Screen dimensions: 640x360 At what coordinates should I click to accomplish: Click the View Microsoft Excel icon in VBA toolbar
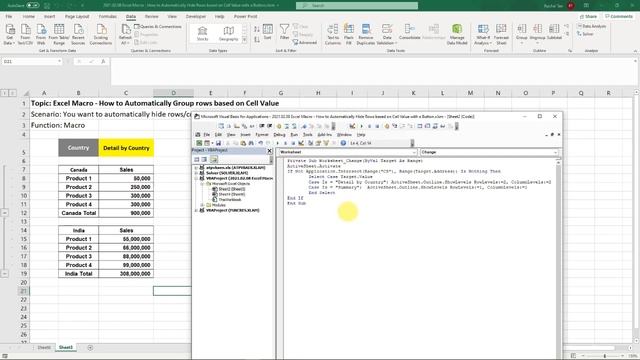(x=199, y=143)
